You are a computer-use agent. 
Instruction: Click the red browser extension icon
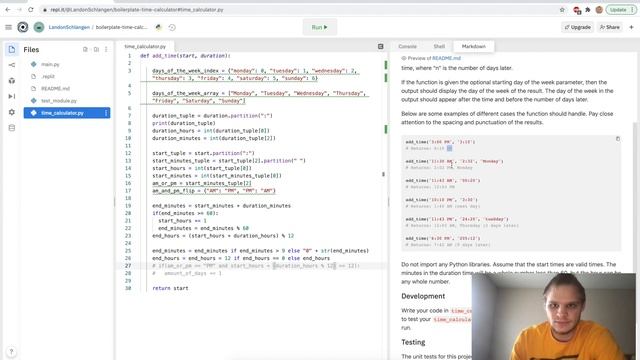[577, 10]
